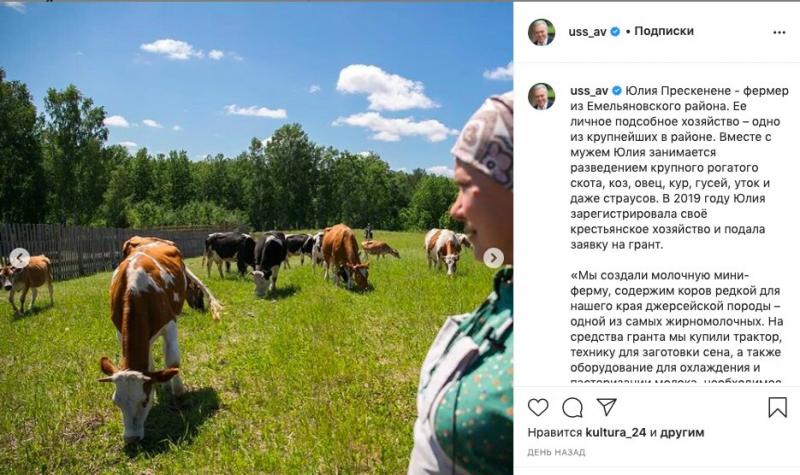800x475 pixels.
Task: Open the uss_av avatar in the post header
Action: coord(541,32)
